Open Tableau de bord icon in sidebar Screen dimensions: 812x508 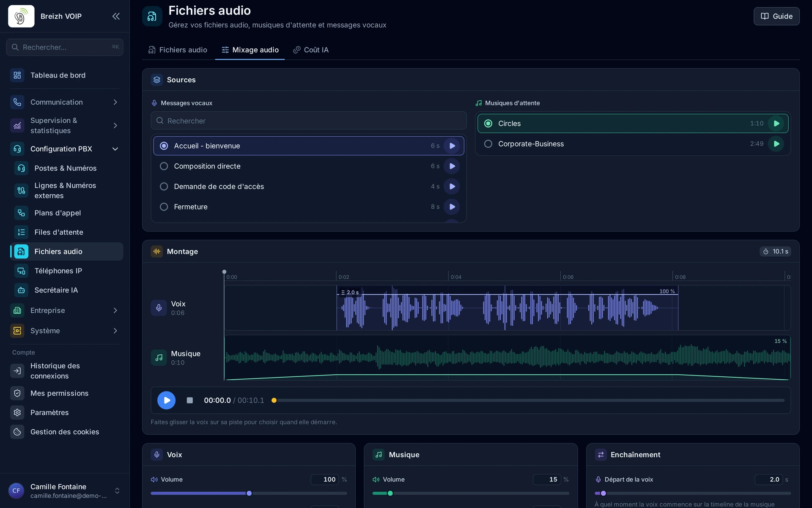(17, 75)
